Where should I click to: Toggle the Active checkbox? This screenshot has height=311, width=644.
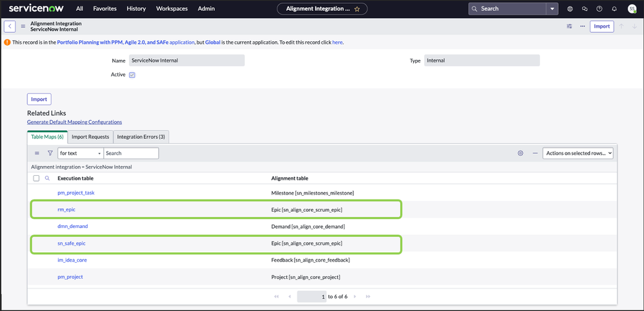tap(132, 75)
